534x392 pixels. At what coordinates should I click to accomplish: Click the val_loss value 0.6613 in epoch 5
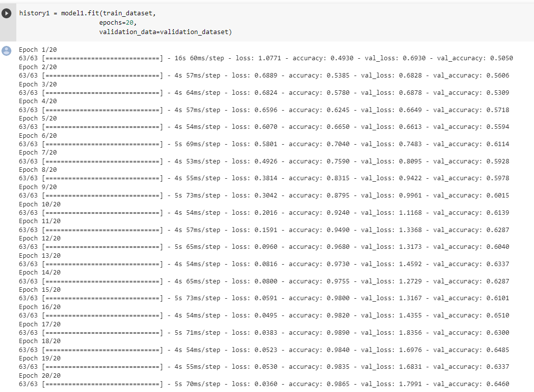pyautogui.click(x=410, y=127)
